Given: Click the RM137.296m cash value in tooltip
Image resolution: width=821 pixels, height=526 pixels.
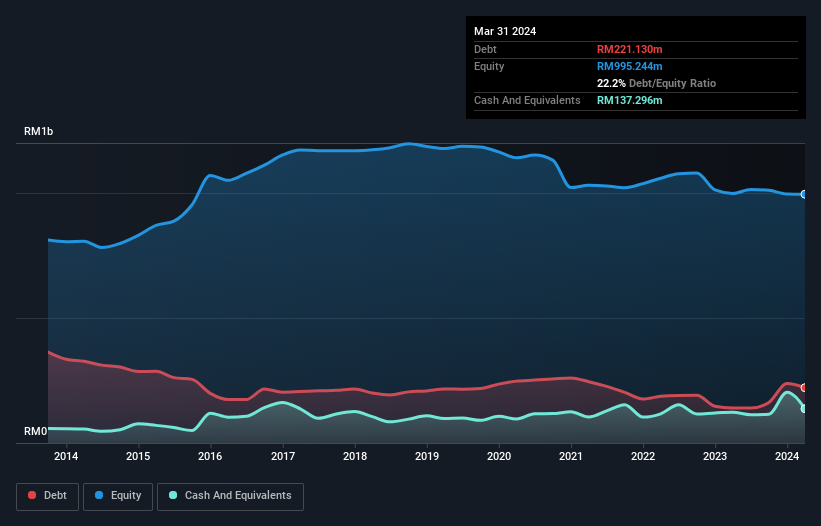Looking at the screenshot, I should 630,100.
